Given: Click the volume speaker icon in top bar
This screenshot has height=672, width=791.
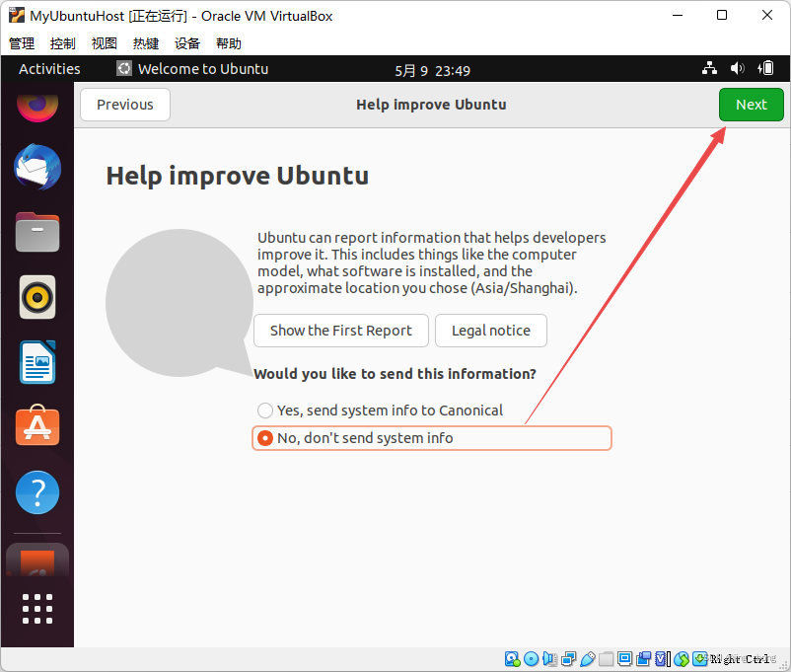Looking at the screenshot, I should click(x=737, y=68).
